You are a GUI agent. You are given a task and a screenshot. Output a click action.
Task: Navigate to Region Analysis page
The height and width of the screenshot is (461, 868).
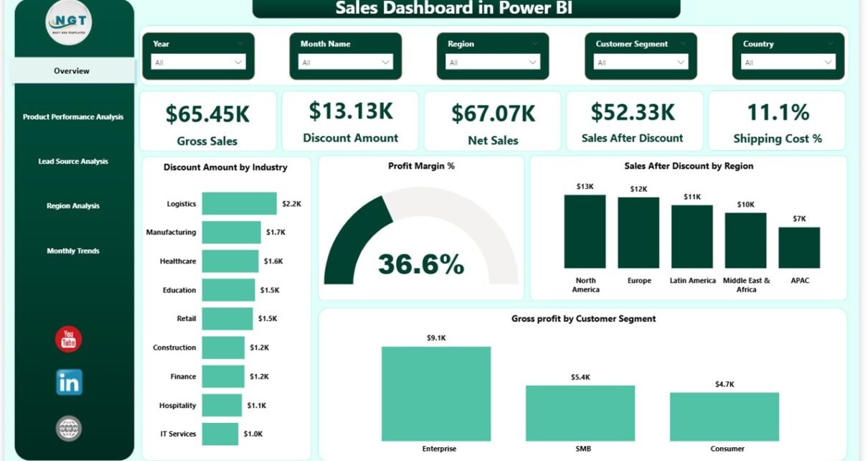coord(73,206)
